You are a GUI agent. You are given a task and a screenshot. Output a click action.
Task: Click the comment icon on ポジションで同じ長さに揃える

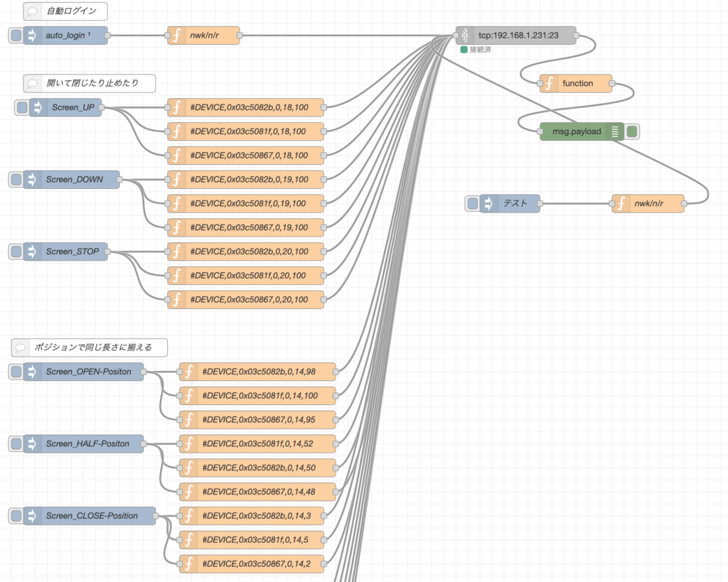(21, 347)
